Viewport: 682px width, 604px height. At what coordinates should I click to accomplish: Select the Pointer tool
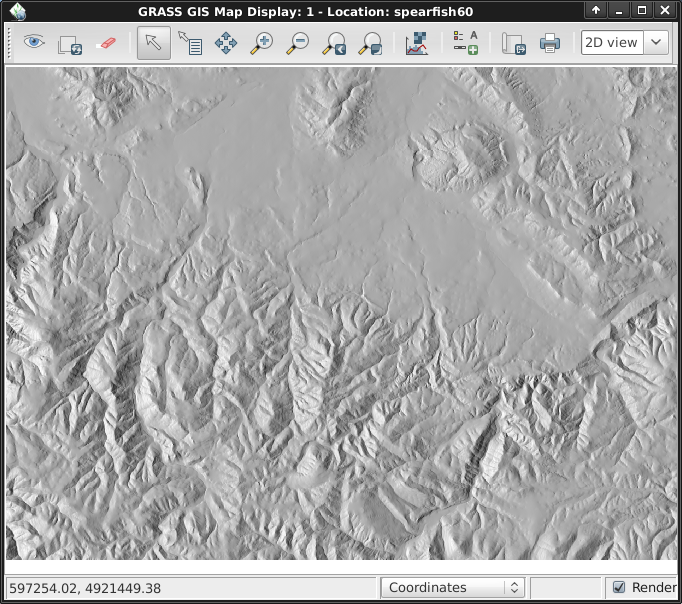click(153, 43)
